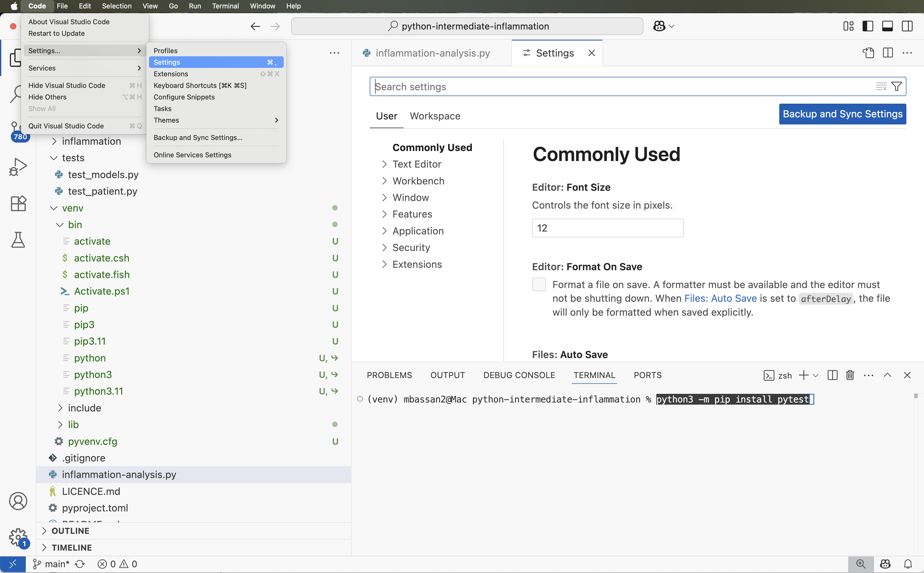
Task: Open Source Control with 780 pending changes
Action: (x=17, y=129)
